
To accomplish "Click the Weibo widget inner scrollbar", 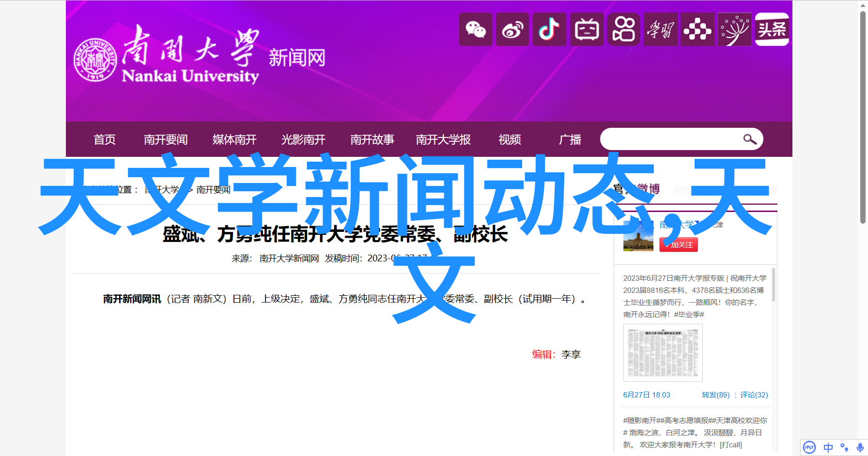I will coord(774,285).
